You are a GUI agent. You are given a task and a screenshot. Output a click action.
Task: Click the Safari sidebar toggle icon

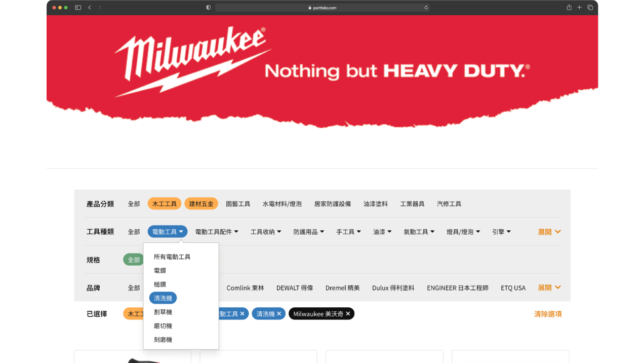pos(78,8)
